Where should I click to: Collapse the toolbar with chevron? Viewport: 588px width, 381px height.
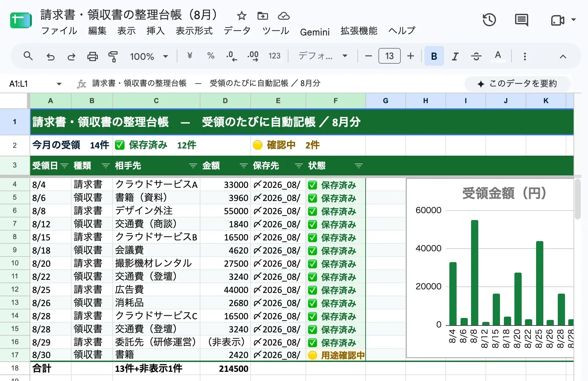click(x=563, y=56)
